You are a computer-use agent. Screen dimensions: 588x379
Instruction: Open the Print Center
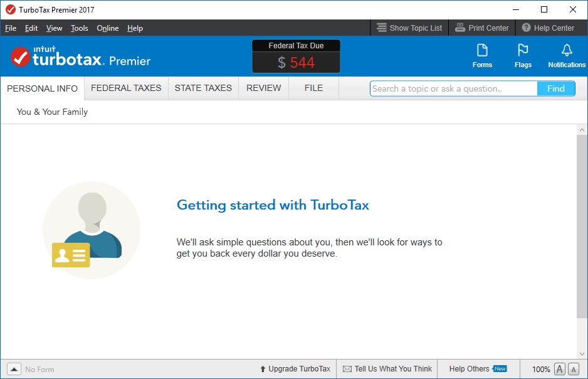coord(482,28)
